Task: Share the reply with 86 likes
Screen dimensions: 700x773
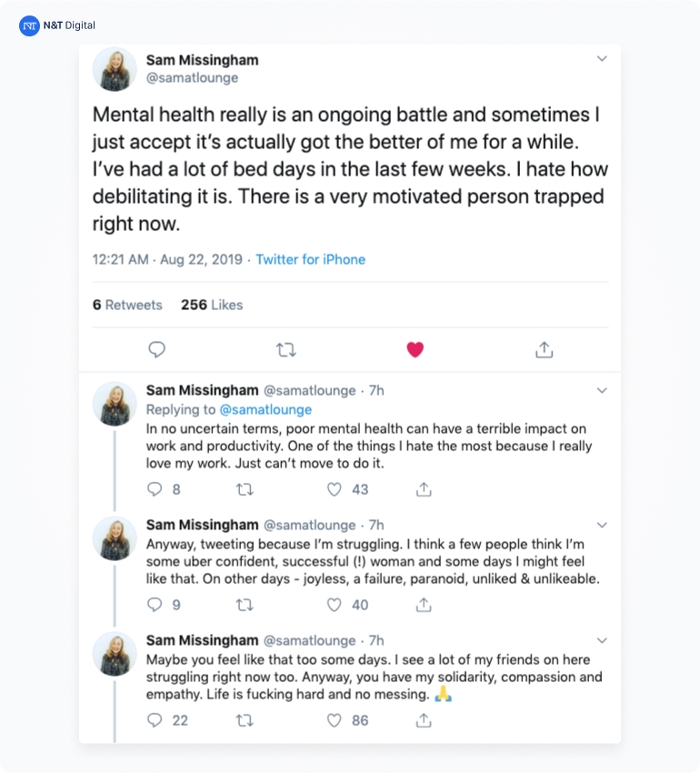Action: [x=423, y=720]
